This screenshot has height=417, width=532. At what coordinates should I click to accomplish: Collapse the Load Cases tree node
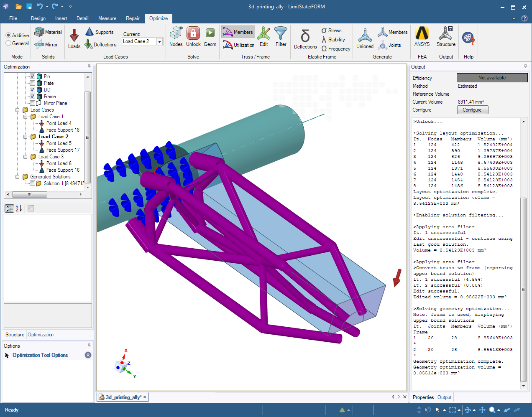click(18, 110)
